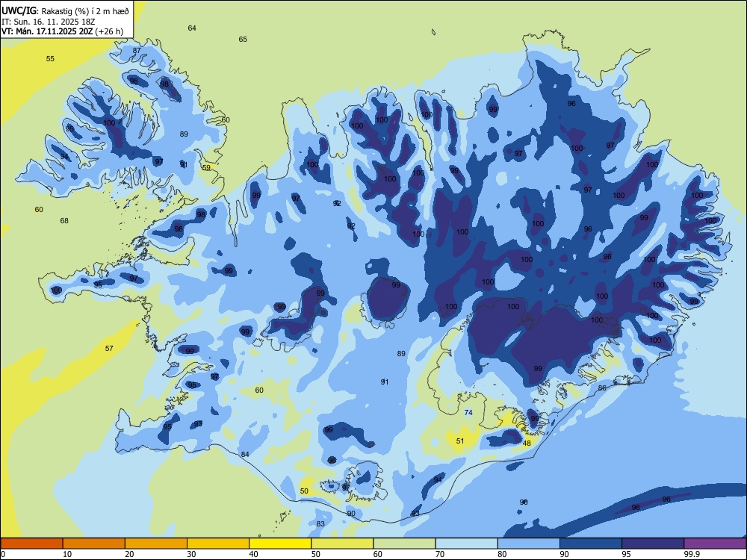
Task: Click the title 'UWC/IG: Rakastig (%) í 2 m hæð'
Action: pos(65,10)
